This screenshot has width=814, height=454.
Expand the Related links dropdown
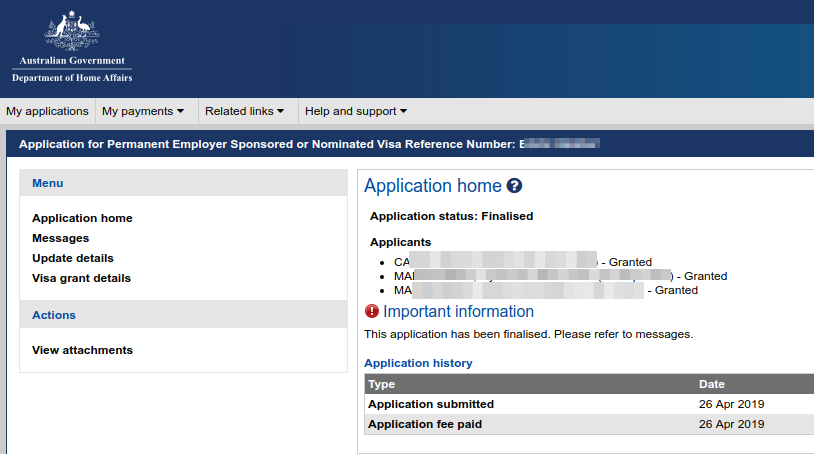(x=245, y=111)
